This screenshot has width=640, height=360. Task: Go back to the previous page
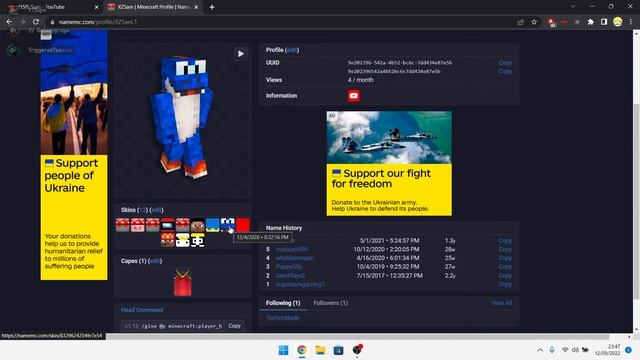pos(9,22)
